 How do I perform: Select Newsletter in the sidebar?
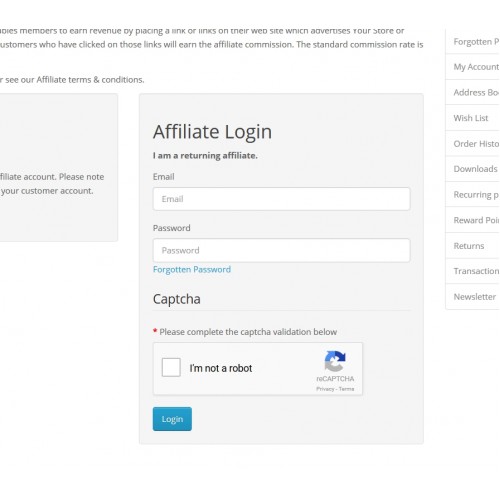[472, 297]
